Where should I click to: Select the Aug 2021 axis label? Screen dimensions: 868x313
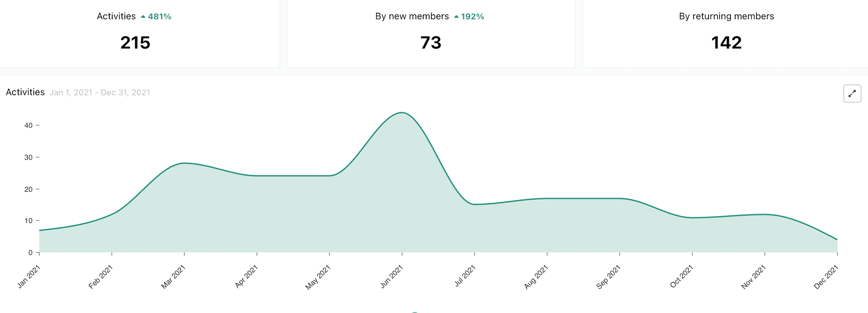(536, 277)
